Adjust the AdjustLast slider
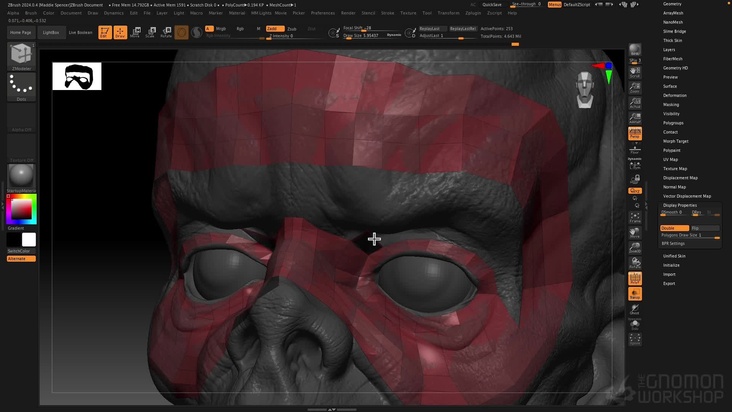 click(x=447, y=36)
